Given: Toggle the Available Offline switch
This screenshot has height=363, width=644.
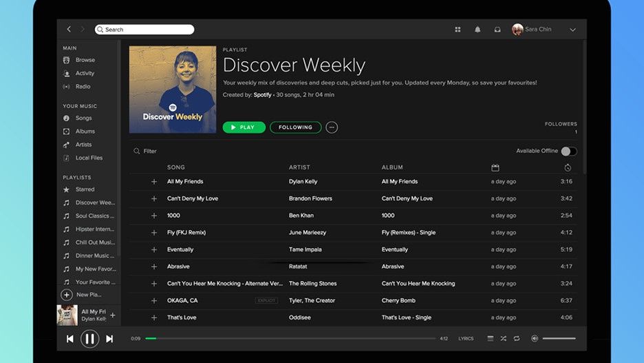Looking at the screenshot, I should pyautogui.click(x=569, y=152).
